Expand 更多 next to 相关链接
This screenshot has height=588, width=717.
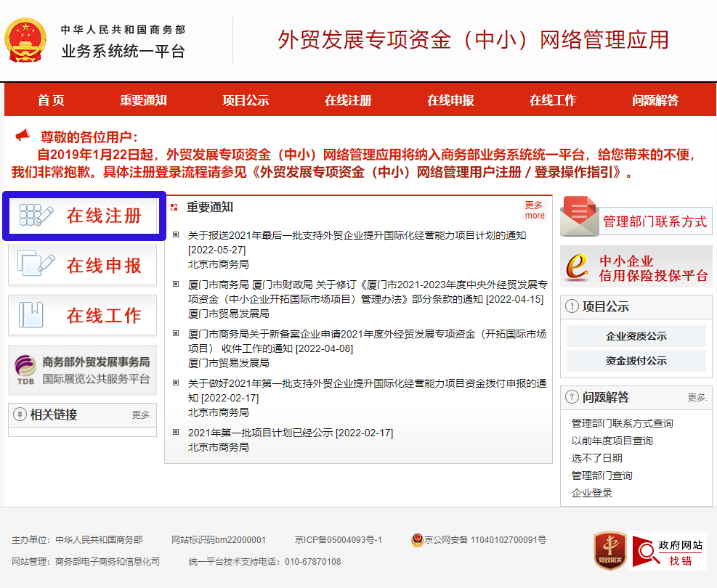point(142,415)
